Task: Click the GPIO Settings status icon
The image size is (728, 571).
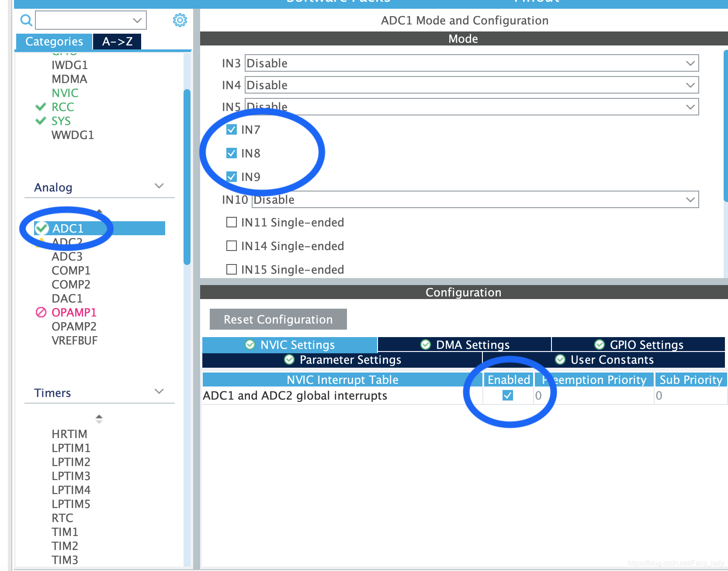Action: click(x=600, y=345)
